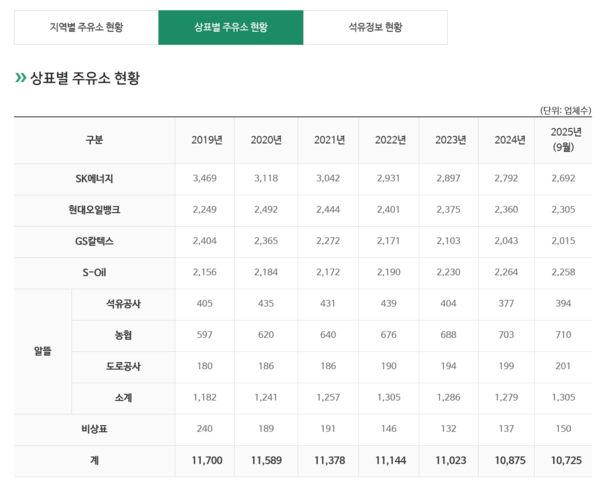
Task: Click 현대오일뱅크 value 2,375
Action: (448, 210)
